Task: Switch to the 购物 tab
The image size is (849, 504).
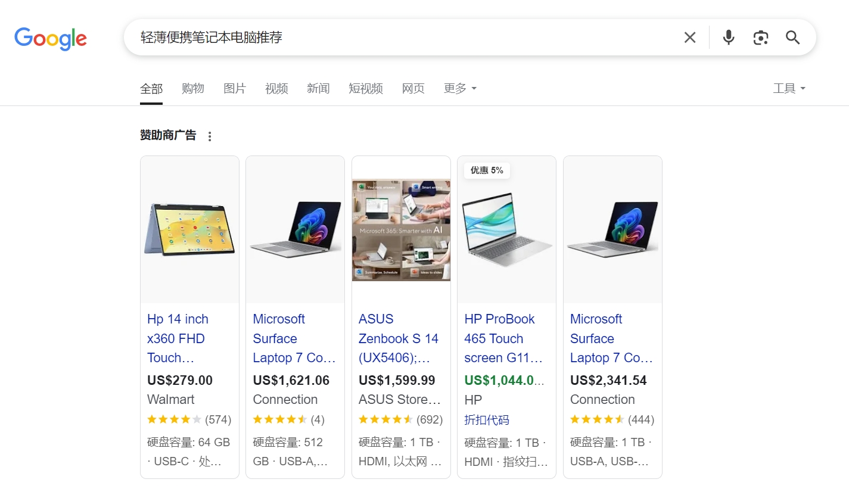Action: [x=193, y=89]
